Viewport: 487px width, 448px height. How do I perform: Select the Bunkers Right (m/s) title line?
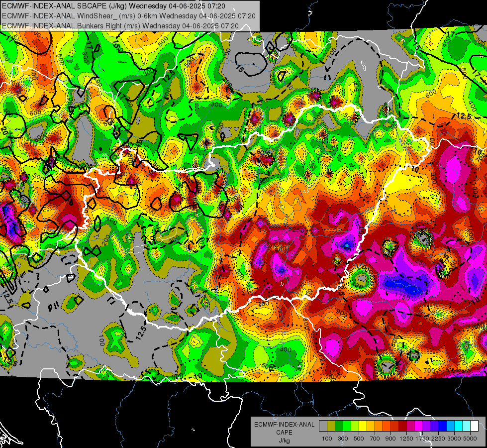(x=120, y=26)
